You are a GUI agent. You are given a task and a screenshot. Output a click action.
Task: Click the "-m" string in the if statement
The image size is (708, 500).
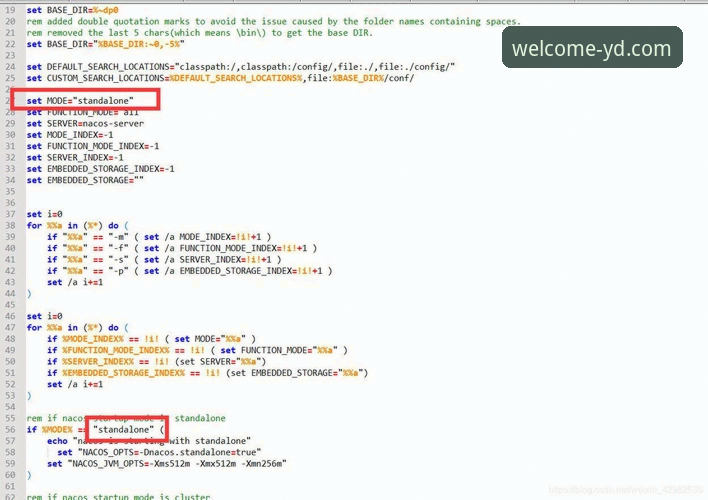point(118,237)
